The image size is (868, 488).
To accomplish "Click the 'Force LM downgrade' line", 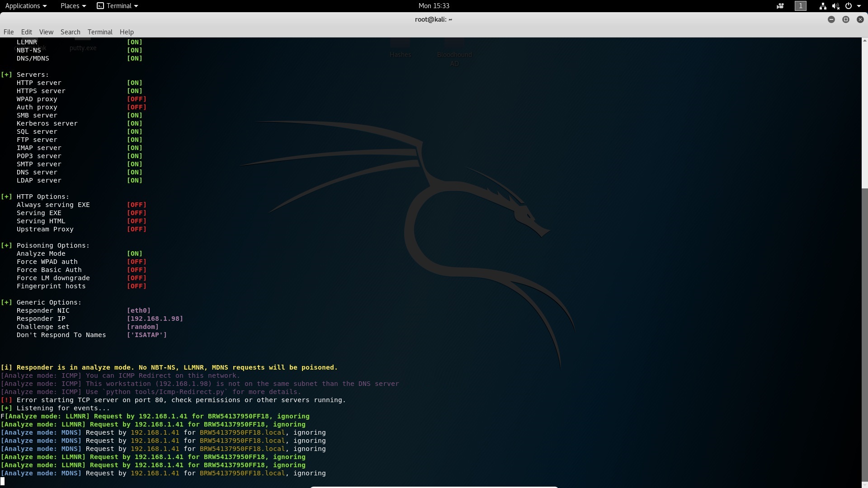I will point(81,278).
